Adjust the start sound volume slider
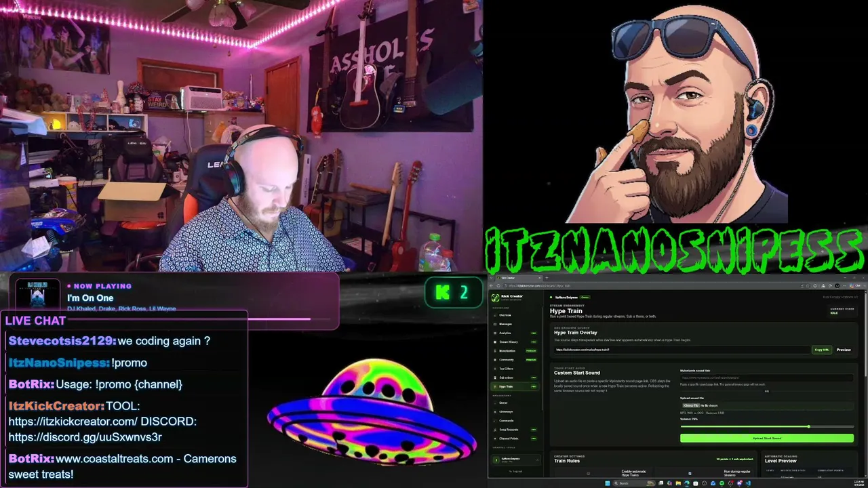Screen dimensions: 868x488 (x=767, y=426)
